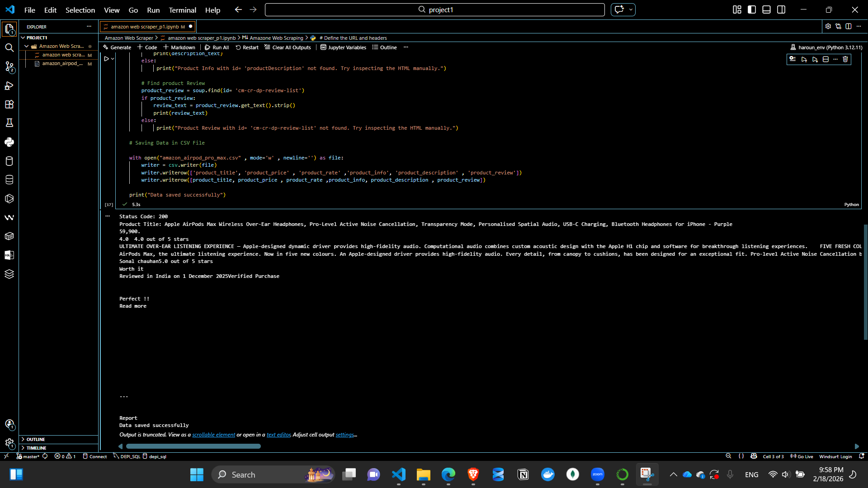The image size is (868, 488).
Task: Open the Docker extension in the sidebar
Action: [9, 236]
